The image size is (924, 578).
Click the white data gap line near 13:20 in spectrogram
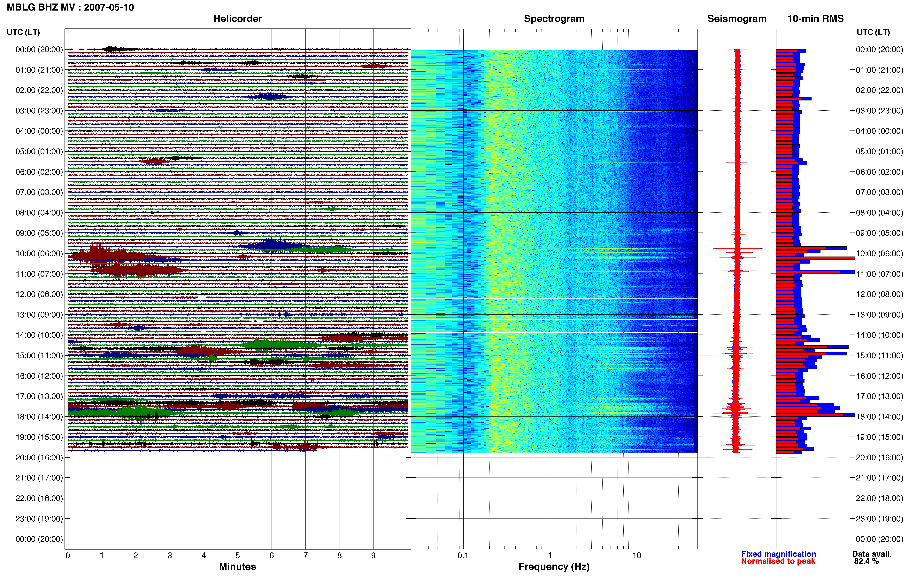(x=554, y=323)
